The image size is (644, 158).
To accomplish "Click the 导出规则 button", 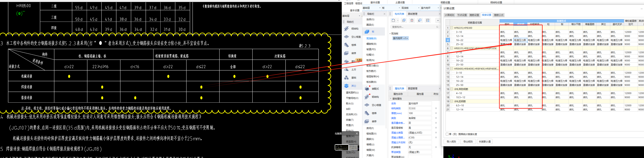I will tap(468, 141).
